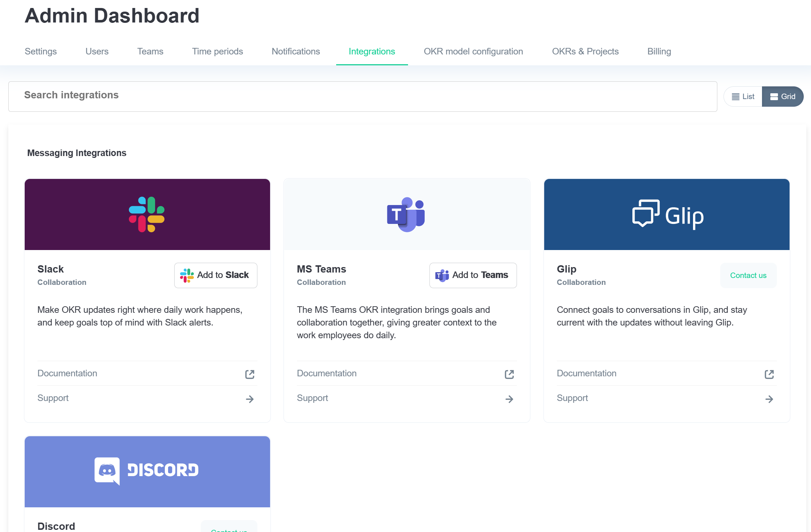This screenshot has width=811, height=532.
Task: Switch to the Grid view toggle
Action: point(782,95)
